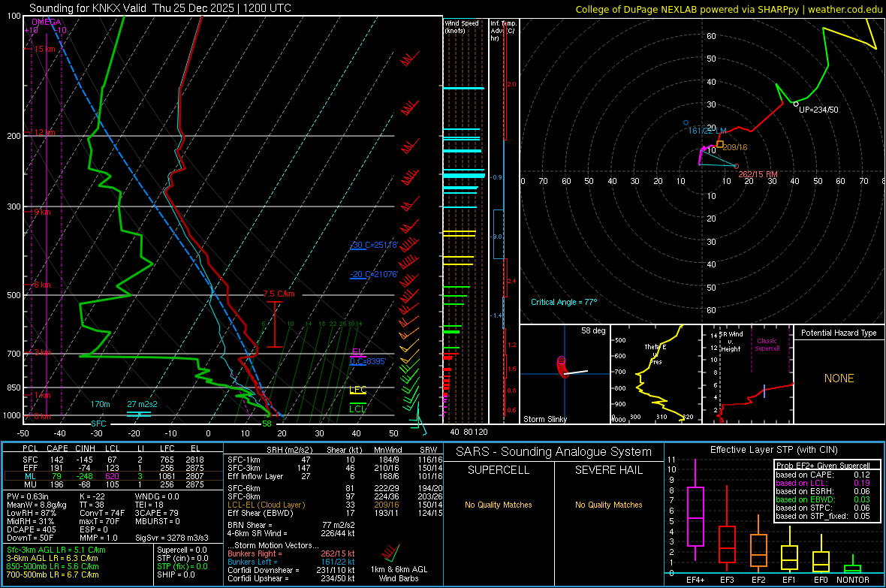886x588 pixels.
Task: Click the Storm Slinky red circles graphic
Action: tap(562, 366)
